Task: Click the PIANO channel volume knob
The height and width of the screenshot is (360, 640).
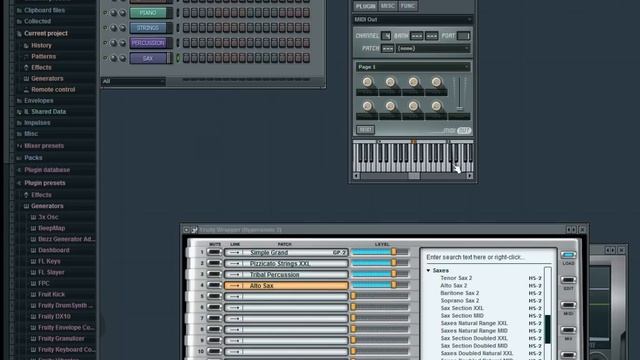Action: (x=122, y=13)
